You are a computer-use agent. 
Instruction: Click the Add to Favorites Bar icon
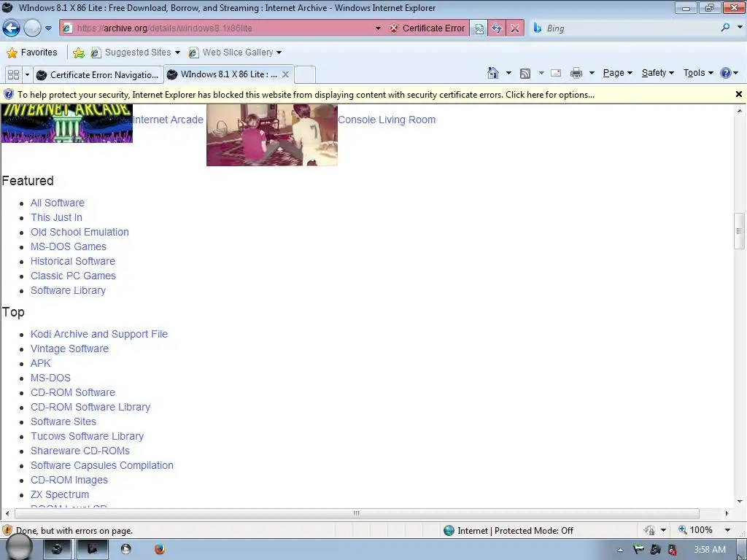click(79, 52)
